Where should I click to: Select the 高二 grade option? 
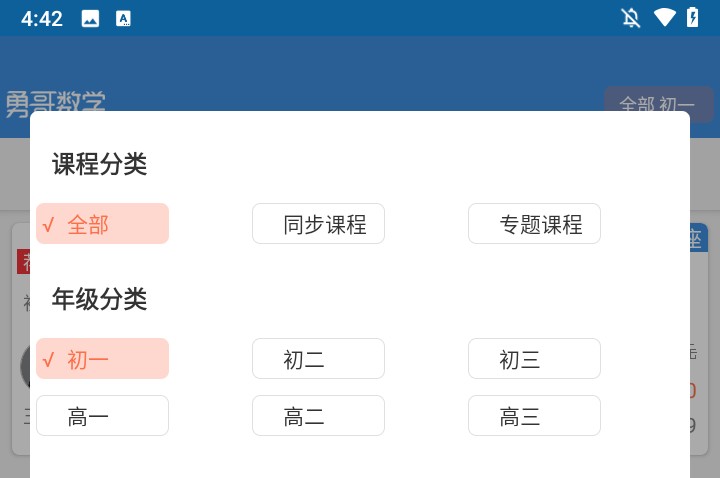[318, 416]
